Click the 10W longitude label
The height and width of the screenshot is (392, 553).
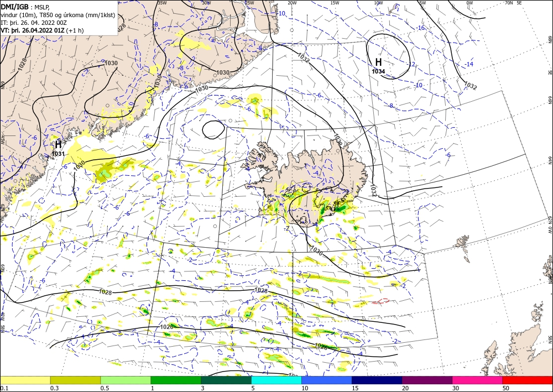tap(378, 2)
